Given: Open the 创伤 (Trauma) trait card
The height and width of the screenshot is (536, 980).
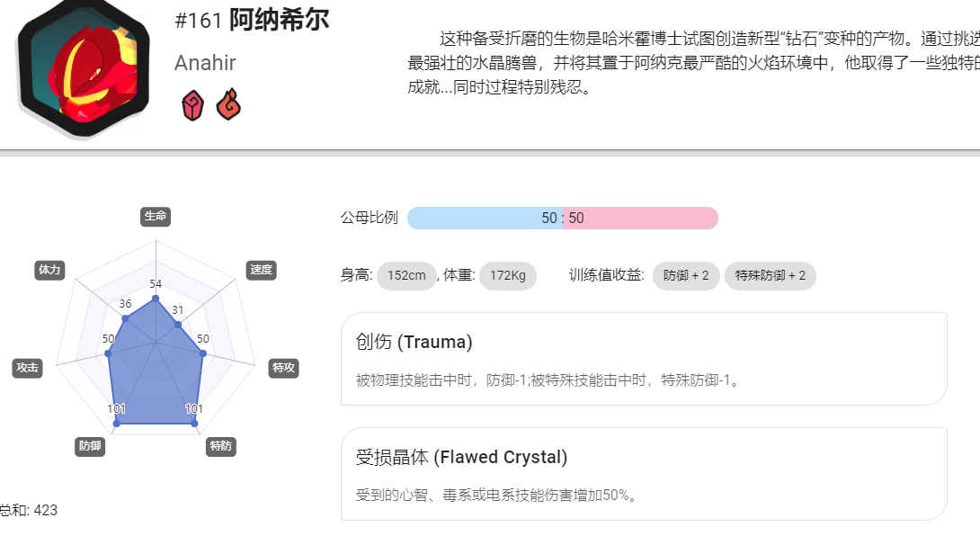Looking at the screenshot, I should pos(644,359).
